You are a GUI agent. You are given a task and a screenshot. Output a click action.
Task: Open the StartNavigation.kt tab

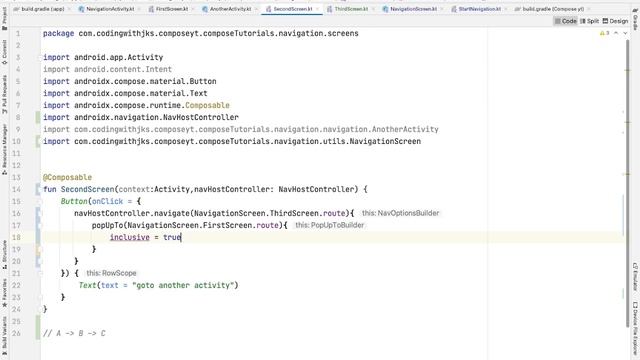pyautogui.click(x=479, y=9)
